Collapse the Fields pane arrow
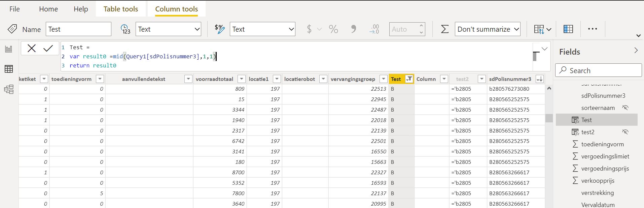This screenshot has width=644, height=208. 636,51
